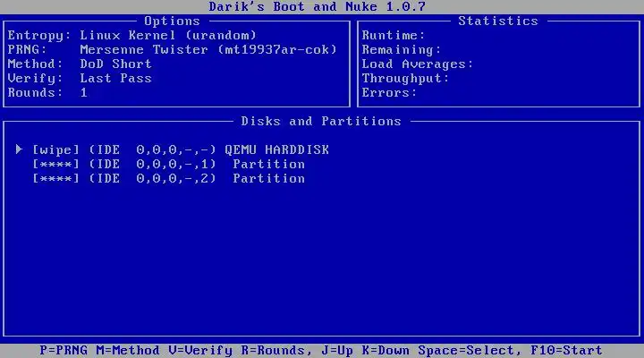Click the Disks and Partitions panel title
The image size is (644, 358).
coord(321,121)
